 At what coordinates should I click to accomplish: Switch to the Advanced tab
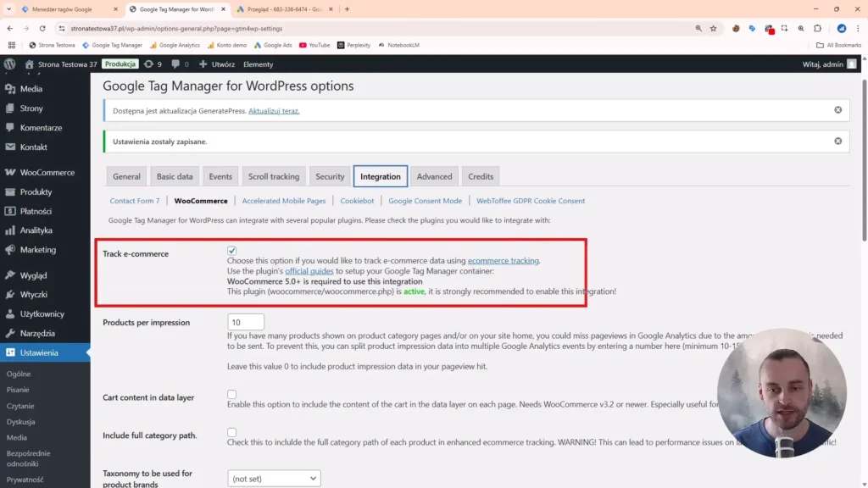435,176
